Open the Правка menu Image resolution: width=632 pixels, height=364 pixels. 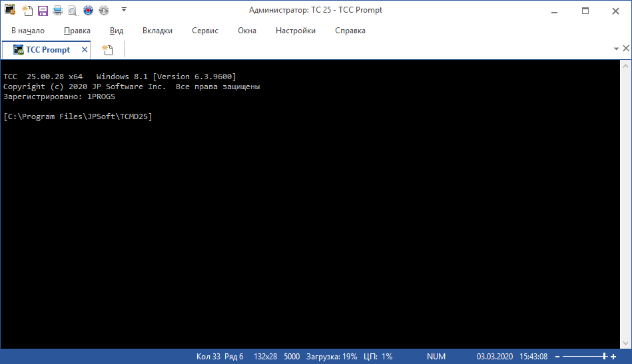(x=77, y=31)
